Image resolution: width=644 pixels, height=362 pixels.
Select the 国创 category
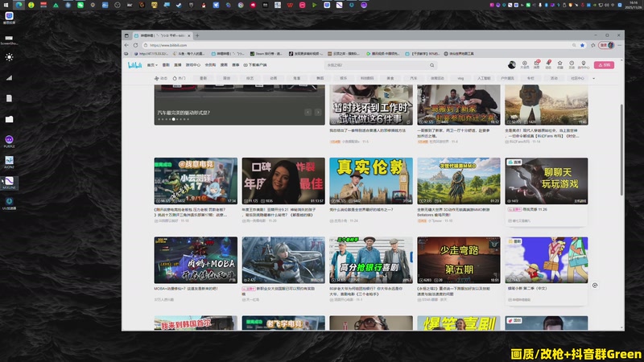227,78
